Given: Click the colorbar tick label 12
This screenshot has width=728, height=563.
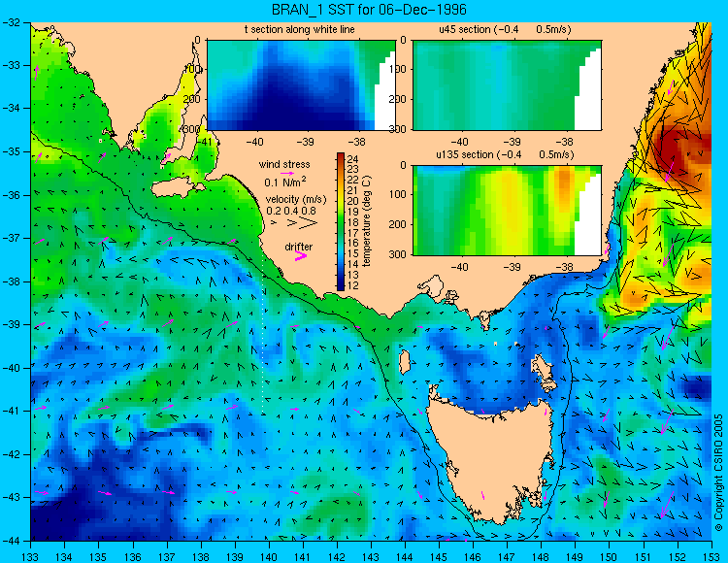Looking at the screenshot, I should tap(352, 285).
